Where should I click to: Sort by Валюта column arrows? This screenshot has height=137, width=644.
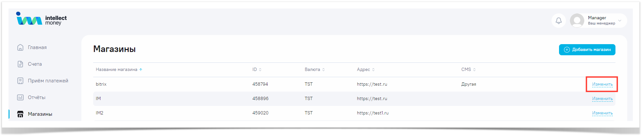pyautogui.click(x=323, y=70)
